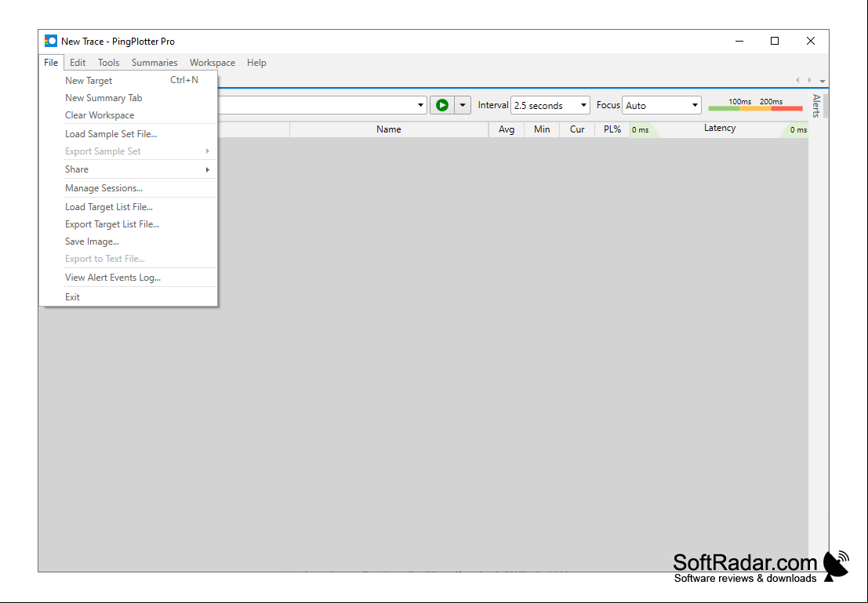Click the PL% column header

[x=612, y=129]
